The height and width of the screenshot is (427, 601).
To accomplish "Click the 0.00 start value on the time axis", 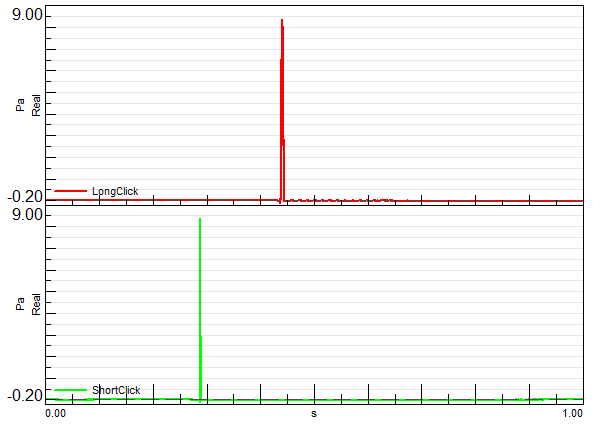I will tap(56, 412).
